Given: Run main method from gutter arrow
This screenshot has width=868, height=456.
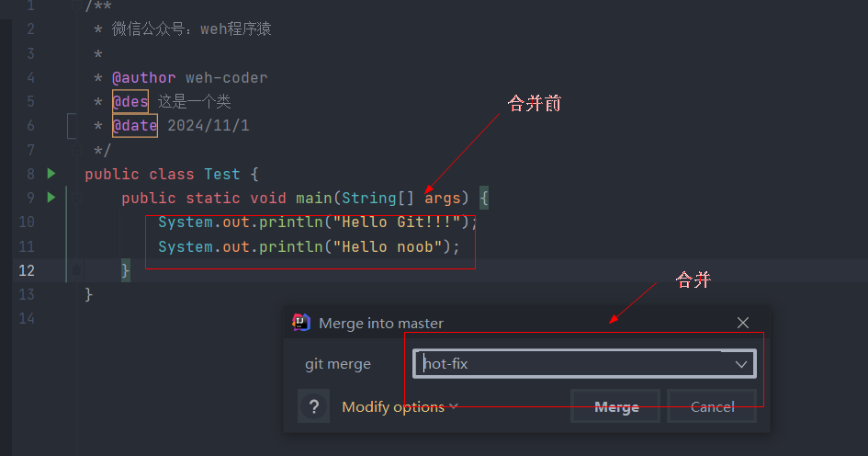Looking at the screenshot, I should (x=51, y=198).
